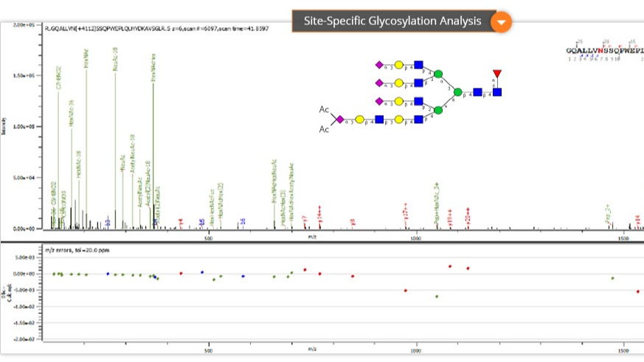Select the purple diamond next to Ac labels
This screenshot has height=362, width=644.
tap(340, 119)
